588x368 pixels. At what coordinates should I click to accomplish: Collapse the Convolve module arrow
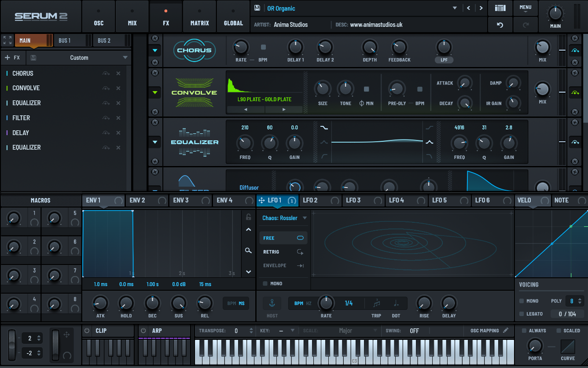coord(155,92)
